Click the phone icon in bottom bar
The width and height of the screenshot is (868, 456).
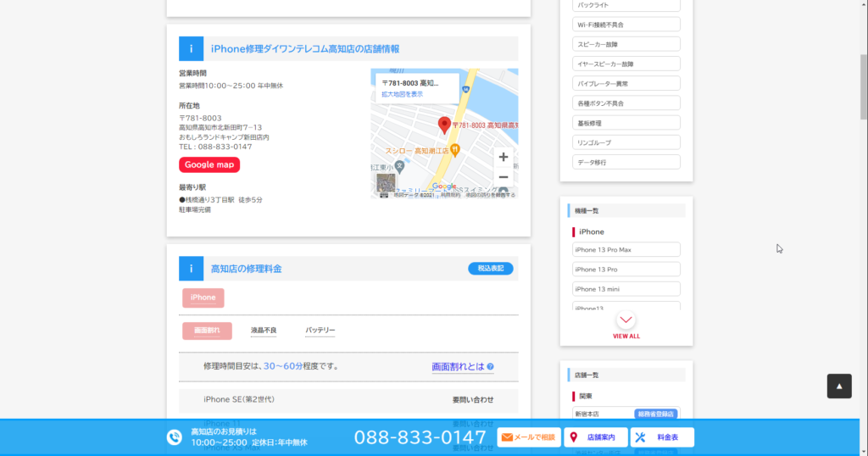[175, 437]
